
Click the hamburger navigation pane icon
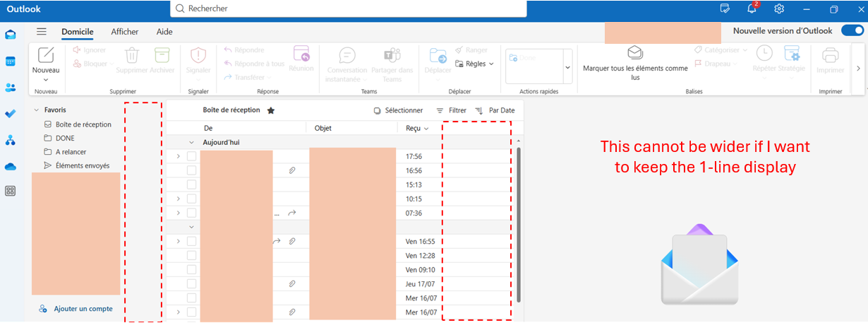coord(42,32)
